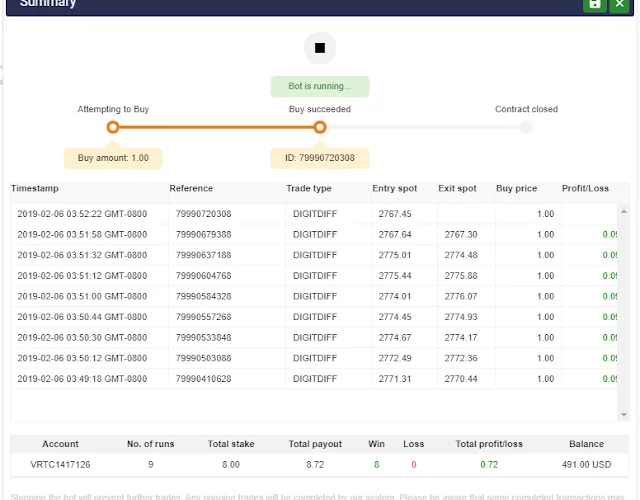Click Balance value 491.00 USD

[x=586, y=464]
